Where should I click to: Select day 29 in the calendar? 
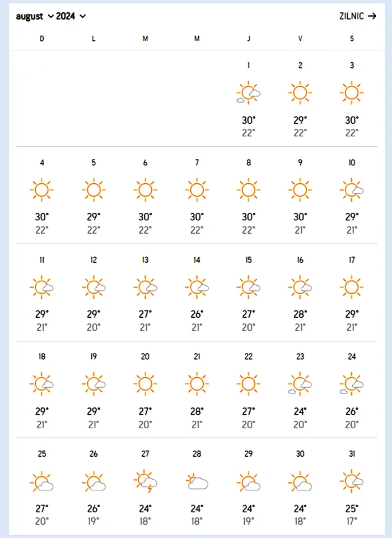(x=248, y=454)
